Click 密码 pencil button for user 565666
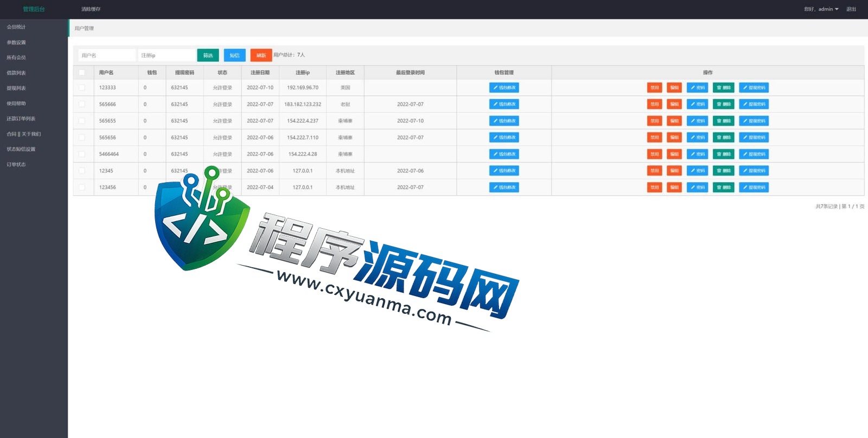 coord(697,104)
